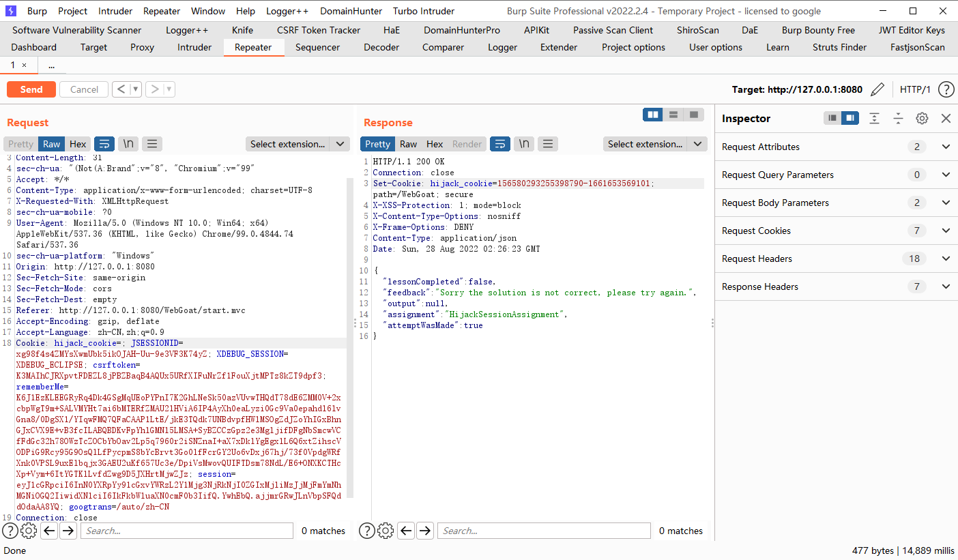Switch to the Proxy tab
Viewport: 958px width, 560px height.
tap(142, 47)
